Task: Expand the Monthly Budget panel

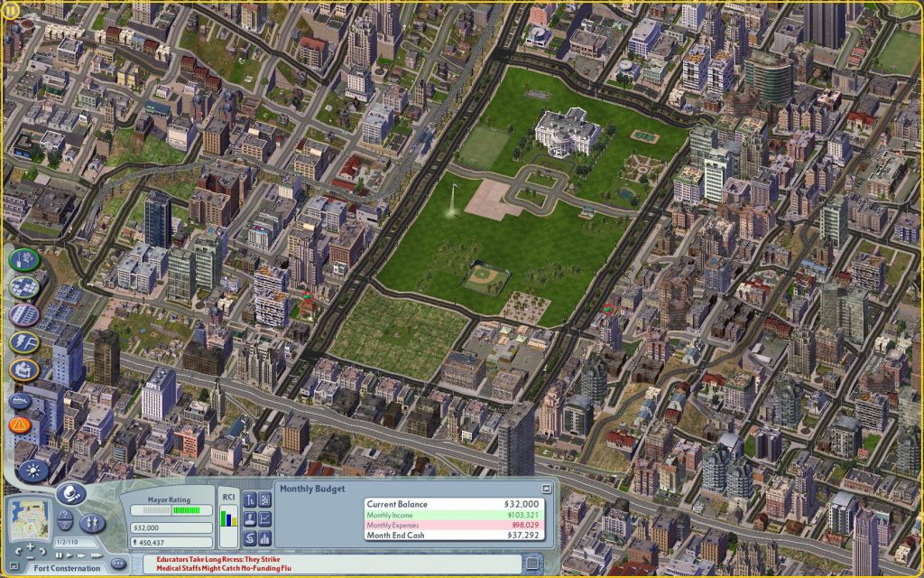Action: pos(546,489)
